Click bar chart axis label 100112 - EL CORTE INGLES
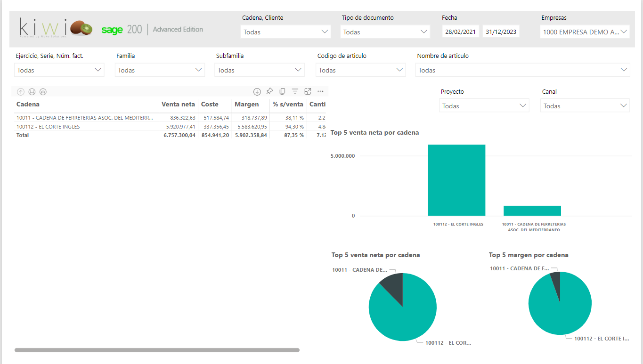Viewport: 643px width, 364px height. [458, 224]
